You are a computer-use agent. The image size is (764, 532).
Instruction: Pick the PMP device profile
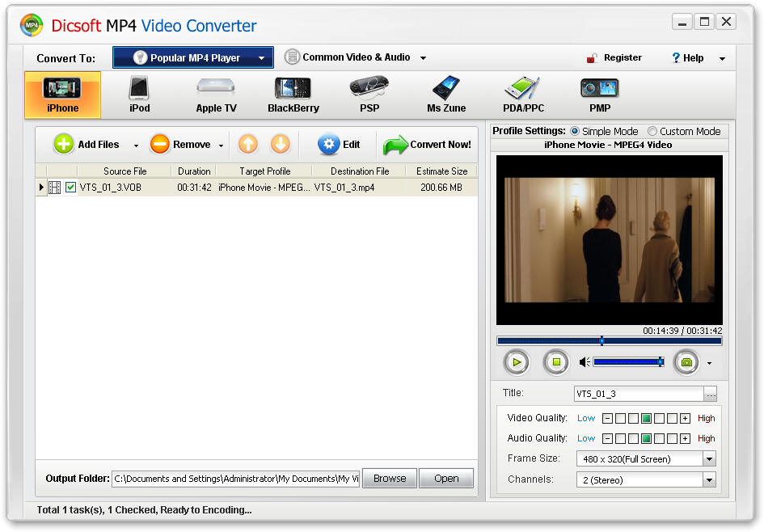(600, 95)
